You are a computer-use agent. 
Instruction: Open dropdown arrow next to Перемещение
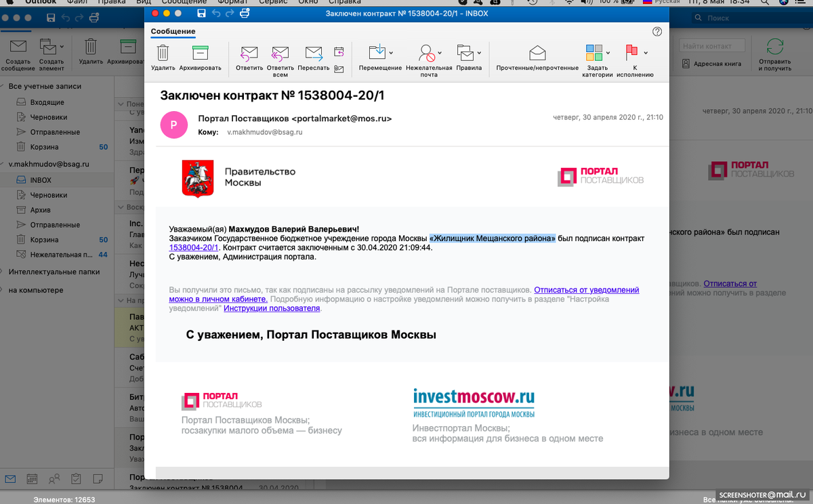coord(391,53)
